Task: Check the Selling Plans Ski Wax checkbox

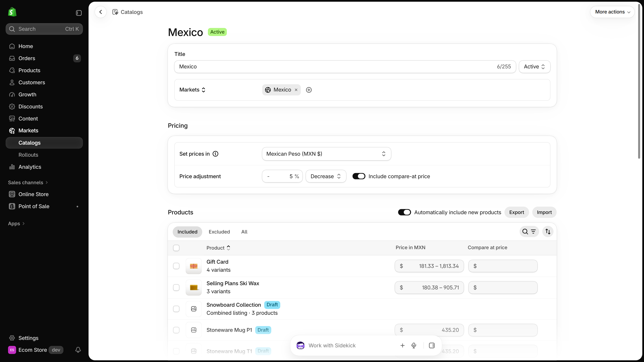Action: click(x=176, y=288)
